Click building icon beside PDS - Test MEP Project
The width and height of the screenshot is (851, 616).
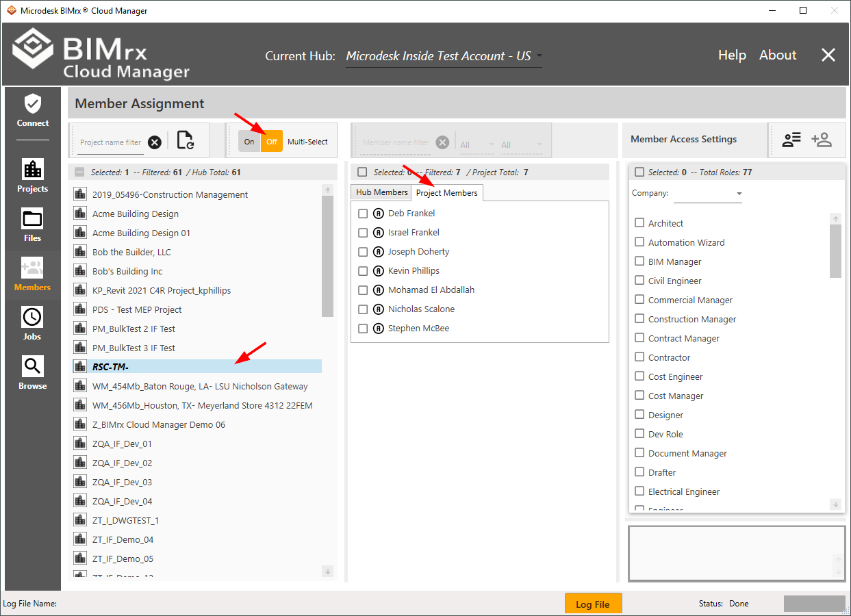pyautogui.click(x=80, y=309)
